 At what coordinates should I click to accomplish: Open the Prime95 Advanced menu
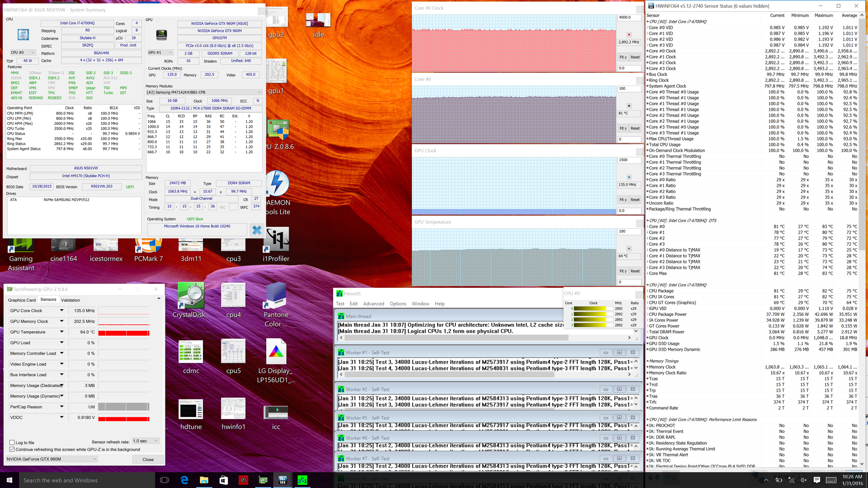[373, 304]
